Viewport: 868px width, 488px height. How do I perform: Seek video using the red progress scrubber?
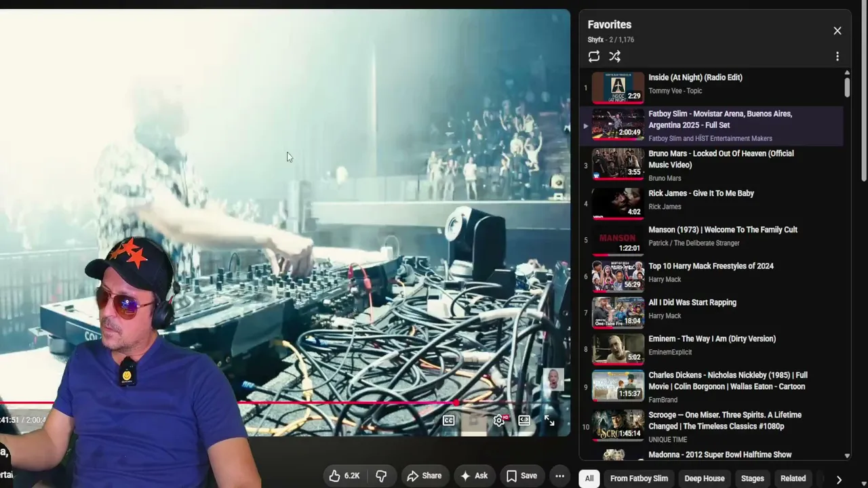click(x=457, y=403)
